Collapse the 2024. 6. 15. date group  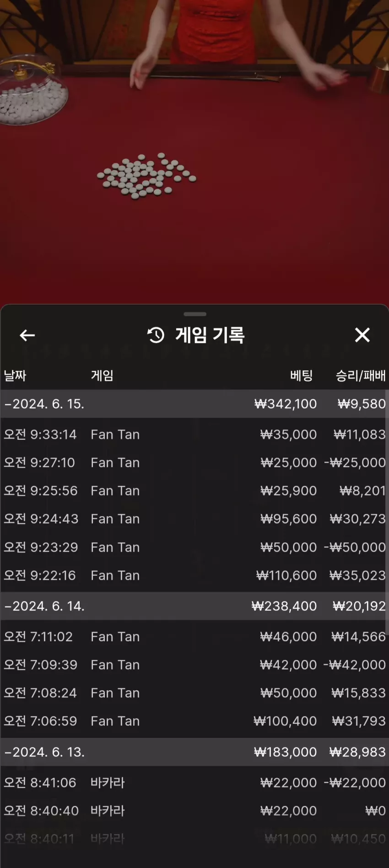tap(194, 404)
